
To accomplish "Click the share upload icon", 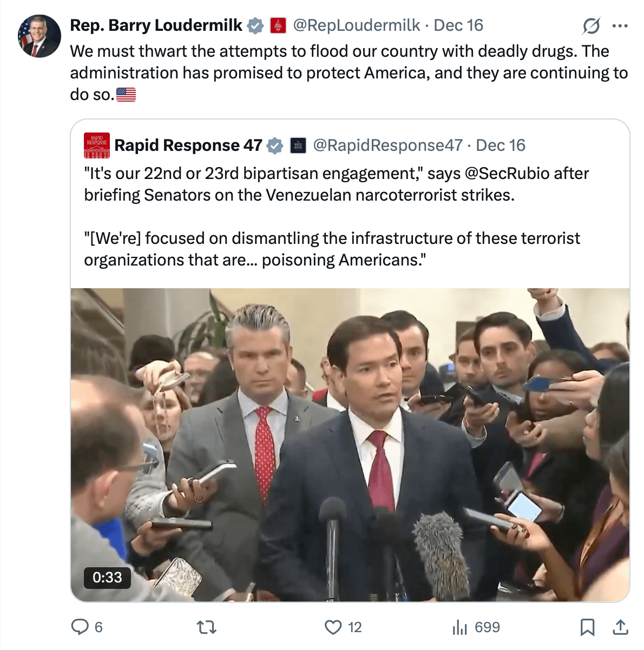I will pos(620,627).
